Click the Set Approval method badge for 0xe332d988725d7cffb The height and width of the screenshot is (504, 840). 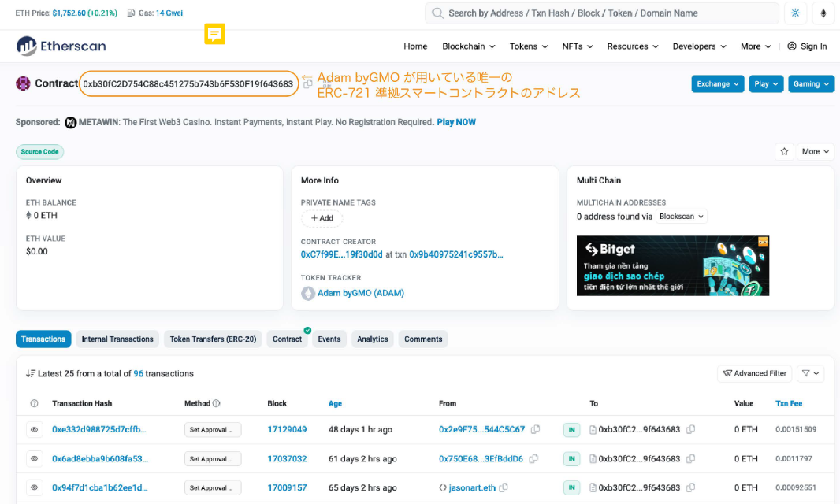click(x=213, y=429)
